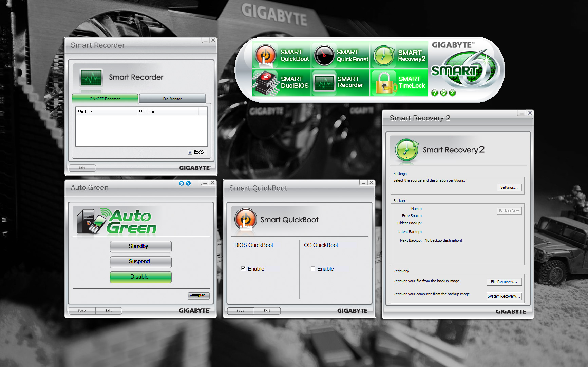
Task: Click Save in Auto Green window
Action: [82, 310]
